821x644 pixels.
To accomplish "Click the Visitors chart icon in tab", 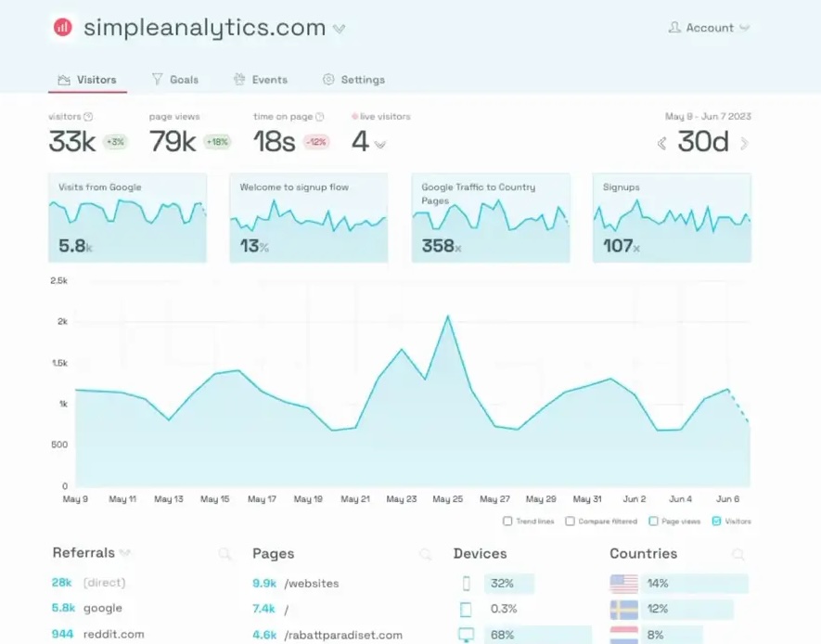I will coord(64,80).
